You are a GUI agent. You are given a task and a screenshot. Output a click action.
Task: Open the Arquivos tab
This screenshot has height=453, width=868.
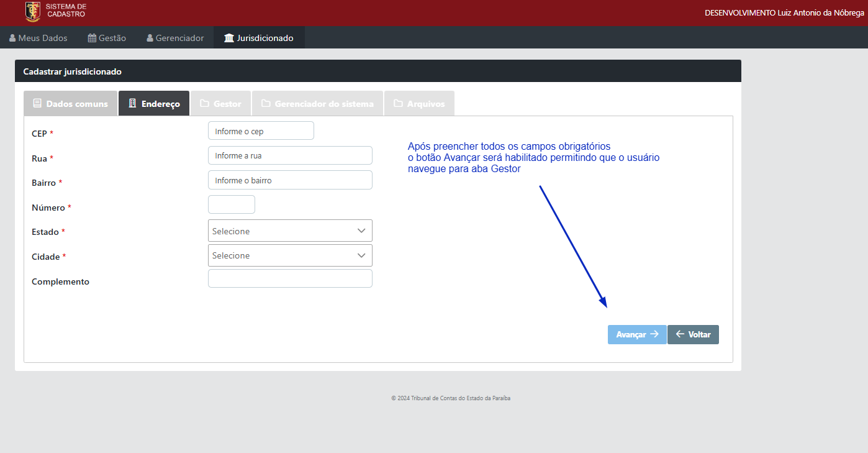[419, 104]
